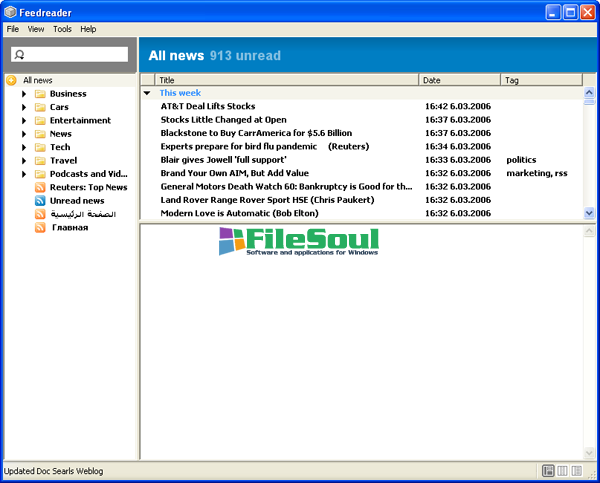The width and height of the screenshot is (600, 483).
Task: Click the news list scroll down arrow
Action: (x=589, y=213)
